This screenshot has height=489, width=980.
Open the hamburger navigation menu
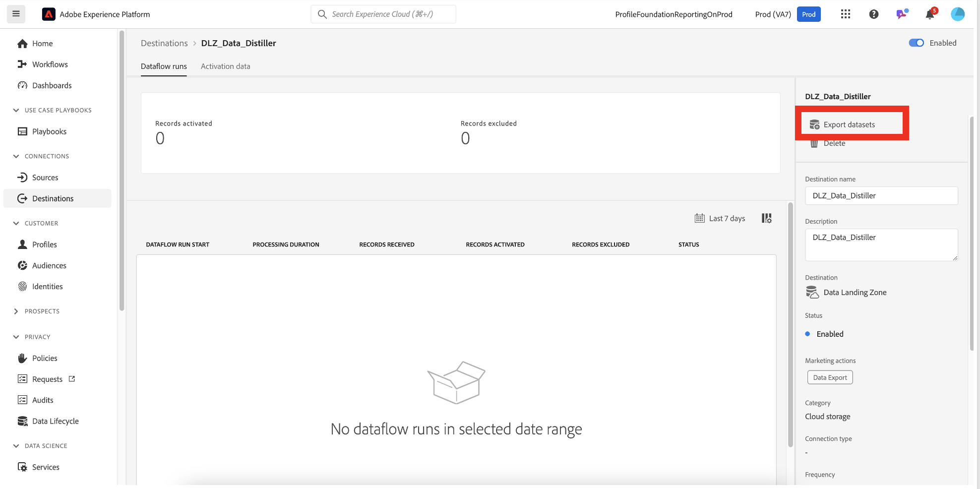click(x=16, y=14)
